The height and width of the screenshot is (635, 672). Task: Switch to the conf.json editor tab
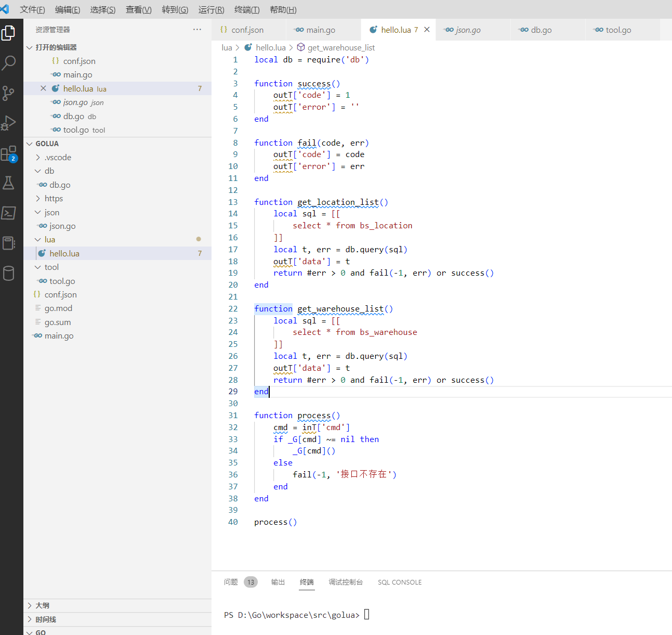coord(248,30)
